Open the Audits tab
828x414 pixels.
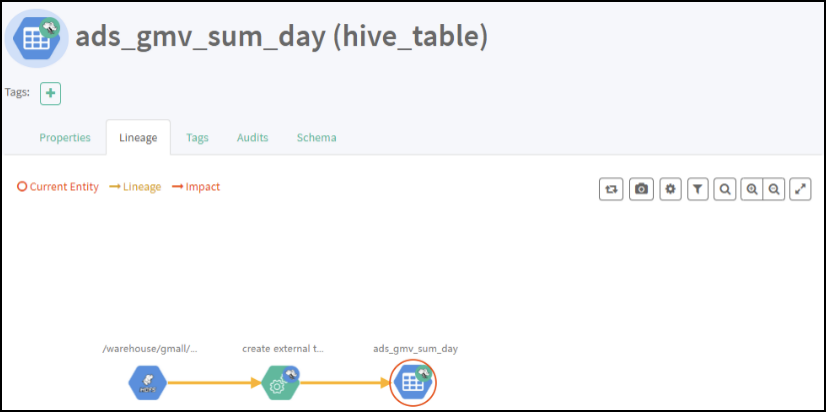click(252, 138)
